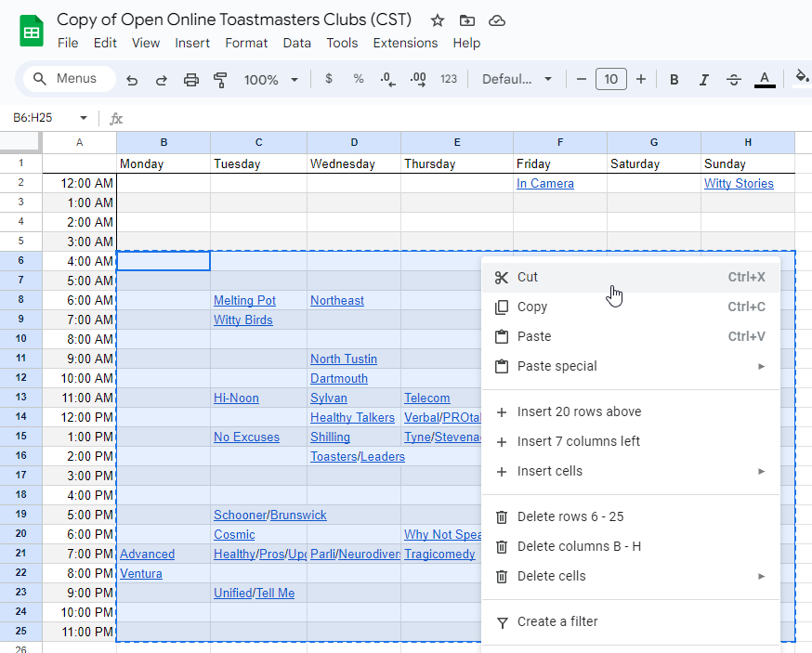Open the File menu

(68, 43)
